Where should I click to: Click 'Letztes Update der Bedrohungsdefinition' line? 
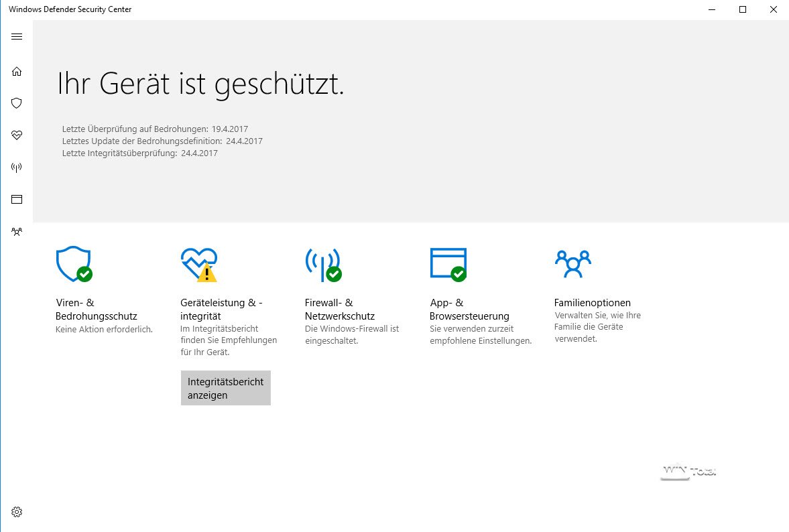tap(162, 141)
